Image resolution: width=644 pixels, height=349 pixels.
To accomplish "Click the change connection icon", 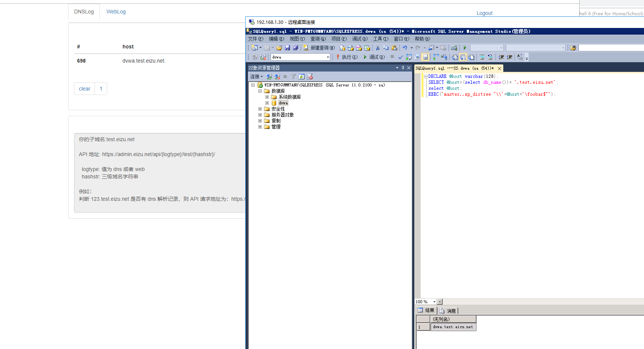I will (x=263, y=57).
